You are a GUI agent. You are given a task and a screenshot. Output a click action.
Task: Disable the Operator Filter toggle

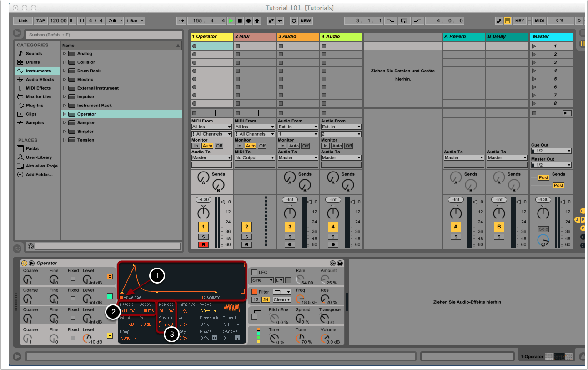[x=255, y=292]
